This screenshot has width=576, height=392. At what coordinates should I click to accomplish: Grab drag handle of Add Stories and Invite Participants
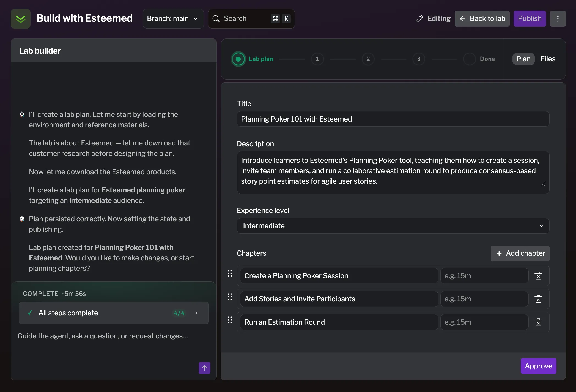(230, 297)
